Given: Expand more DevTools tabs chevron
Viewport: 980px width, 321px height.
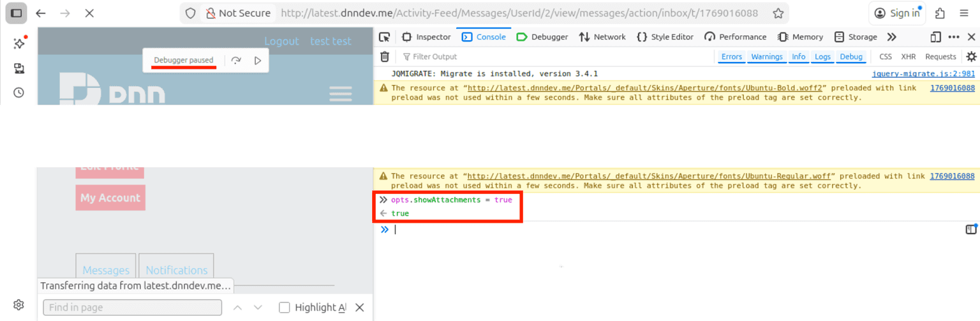Looking at the screenshot, I should point(891,37).
